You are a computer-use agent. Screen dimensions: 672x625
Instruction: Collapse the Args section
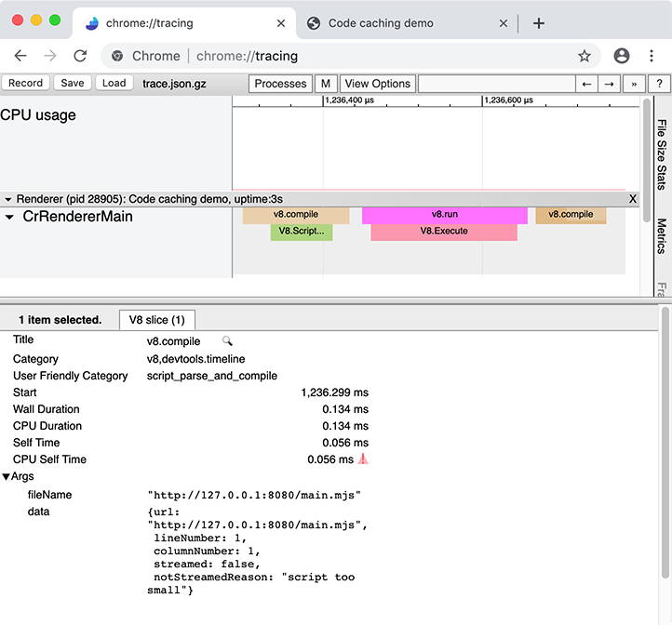[x=7, y=477]
